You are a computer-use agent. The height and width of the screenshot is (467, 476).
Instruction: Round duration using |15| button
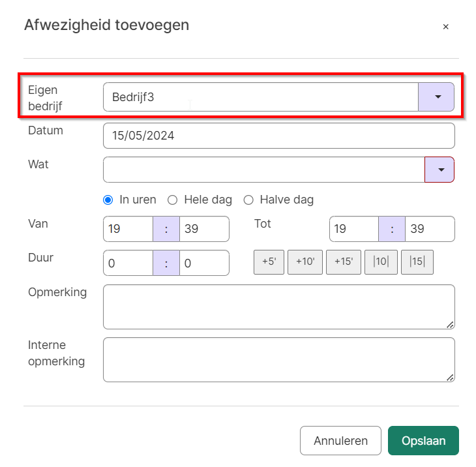(x=417, y=262)
